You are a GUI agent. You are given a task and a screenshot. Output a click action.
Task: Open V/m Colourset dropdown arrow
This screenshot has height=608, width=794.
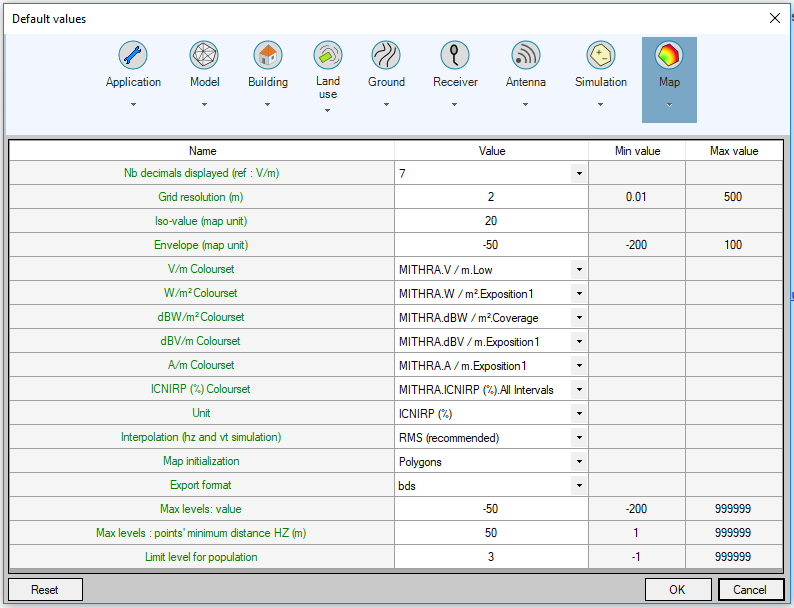click(579, 269)
